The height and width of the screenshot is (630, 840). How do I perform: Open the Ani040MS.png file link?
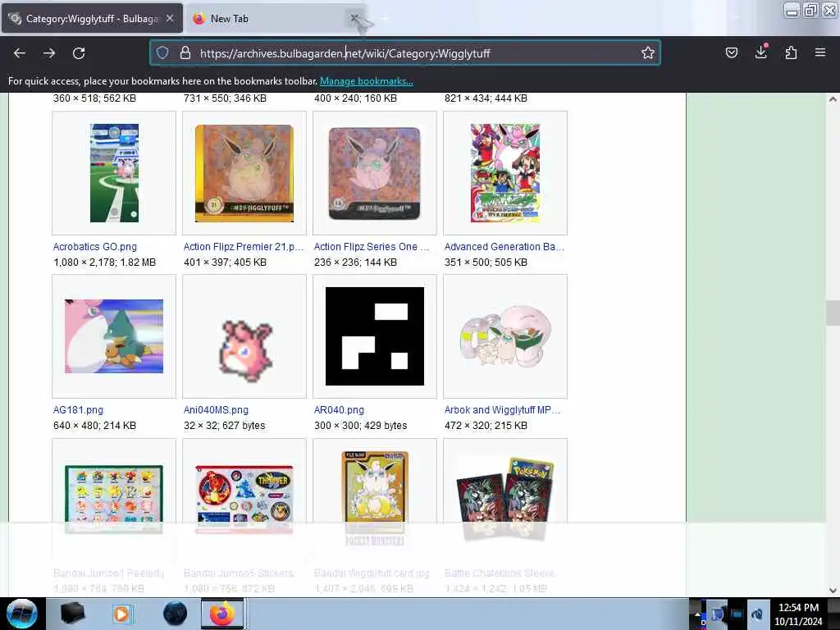[216, 410]
